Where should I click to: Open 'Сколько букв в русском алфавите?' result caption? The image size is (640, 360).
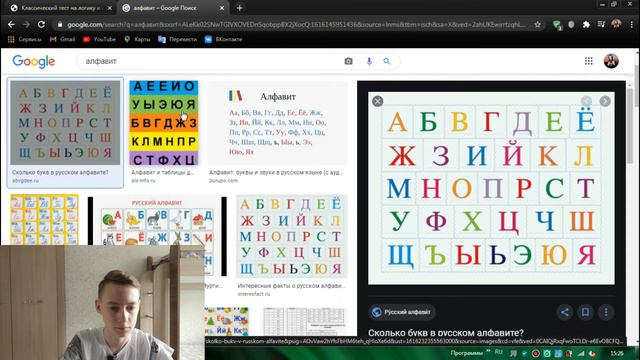(x=60, y=173)
